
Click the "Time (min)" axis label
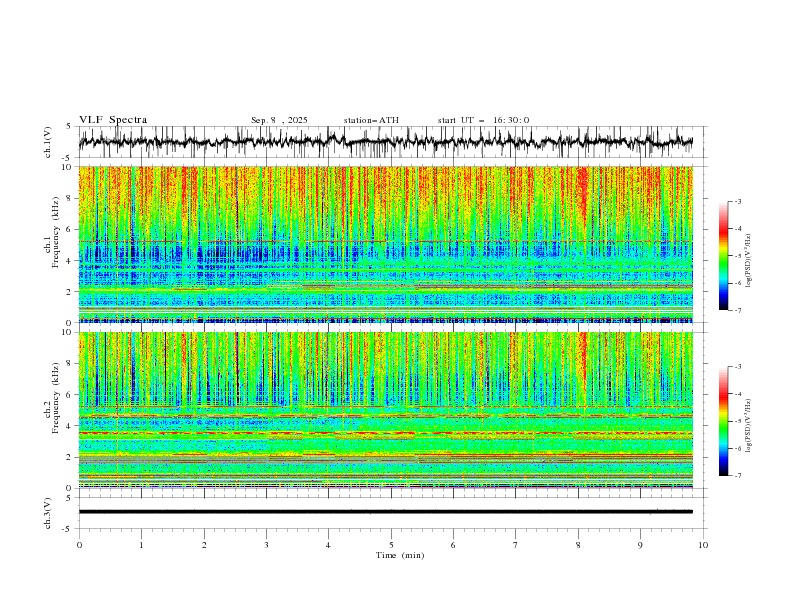(400, 555)
